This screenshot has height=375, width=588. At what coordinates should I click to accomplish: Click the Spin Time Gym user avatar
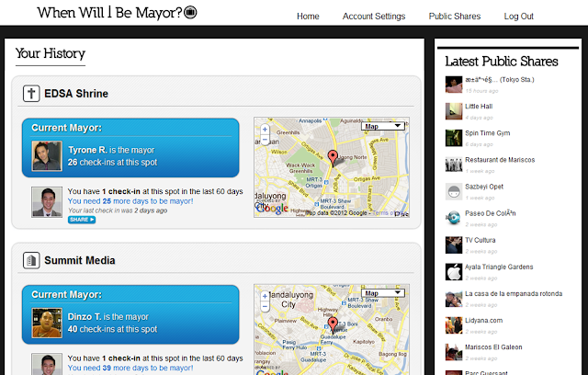[454, 138]
